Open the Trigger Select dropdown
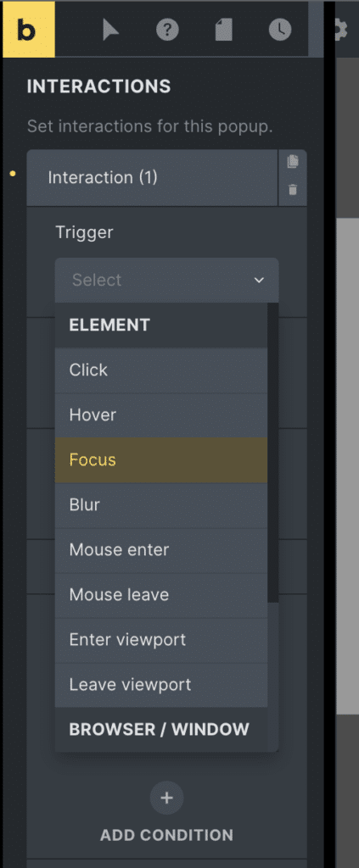The height and width of the screenshot is (868, 359). (166, 280)
